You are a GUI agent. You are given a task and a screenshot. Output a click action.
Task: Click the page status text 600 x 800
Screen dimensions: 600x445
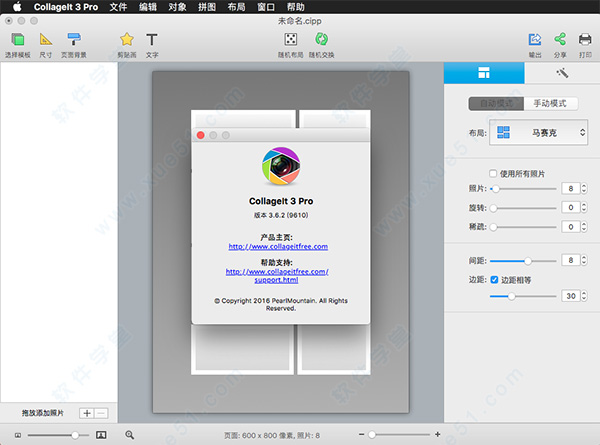point(272,435)
